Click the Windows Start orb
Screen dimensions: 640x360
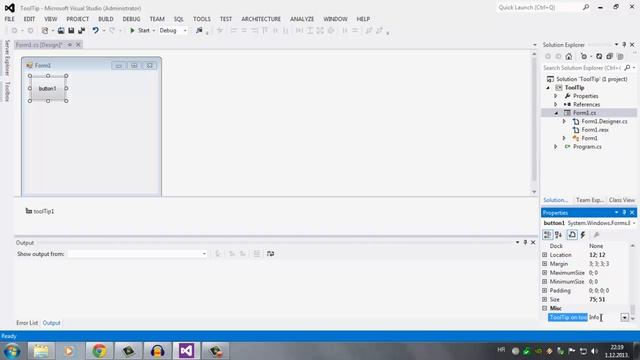pos(12,351)
